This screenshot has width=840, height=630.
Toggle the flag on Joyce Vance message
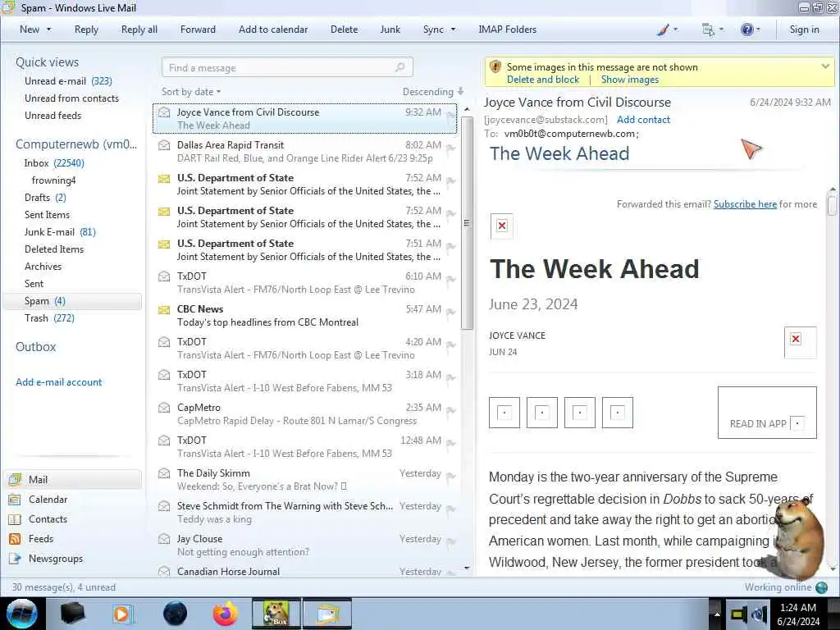[450, 115]
